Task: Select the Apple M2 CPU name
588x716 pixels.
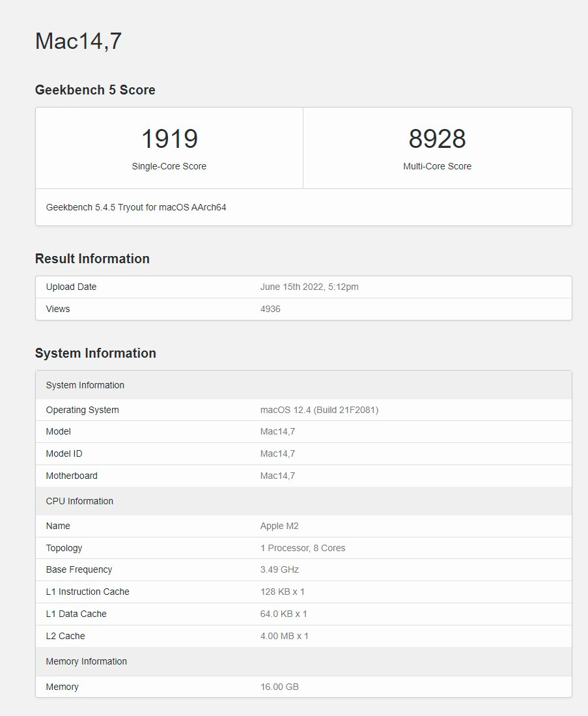Action: coord(279,526)
